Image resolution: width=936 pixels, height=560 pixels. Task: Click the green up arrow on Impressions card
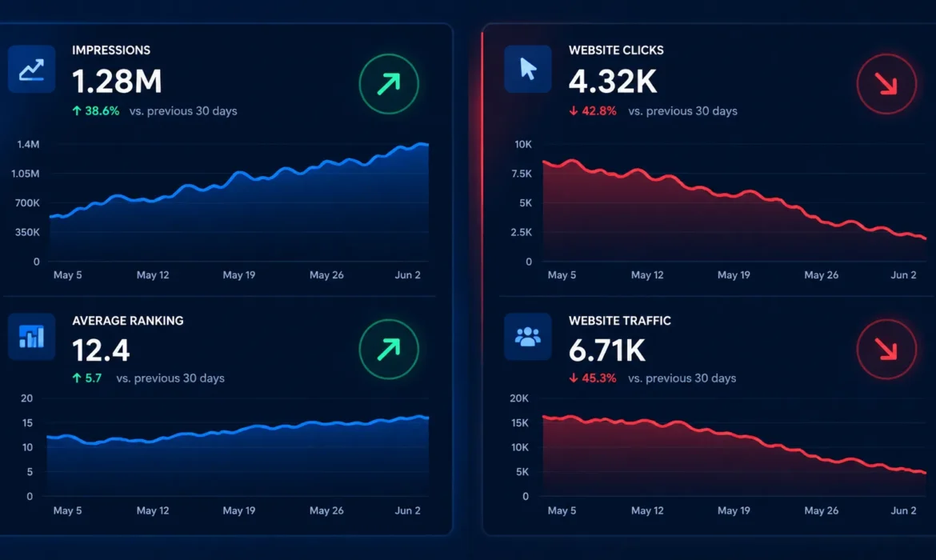coord(389,84)
